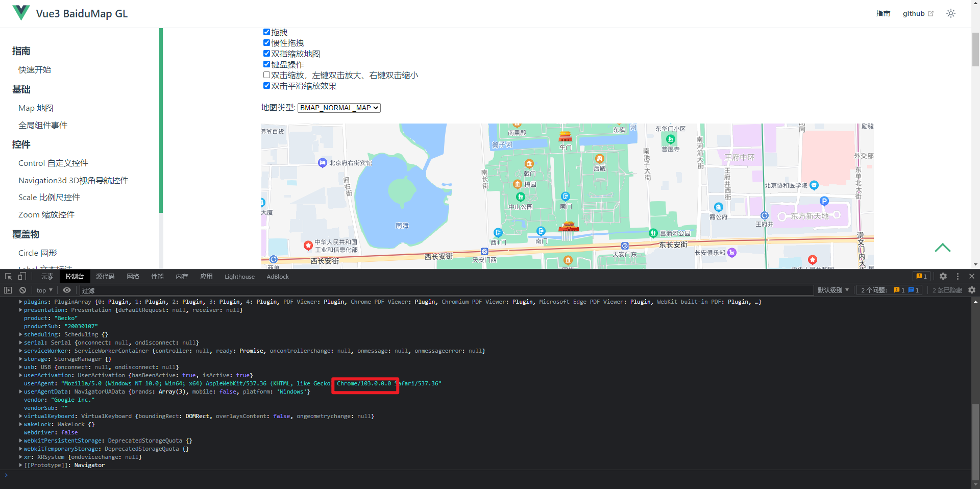Viewport: 980px width, 489px height.
Task: Click the 长安俱乐部 map marker
Action: [732, 252]
